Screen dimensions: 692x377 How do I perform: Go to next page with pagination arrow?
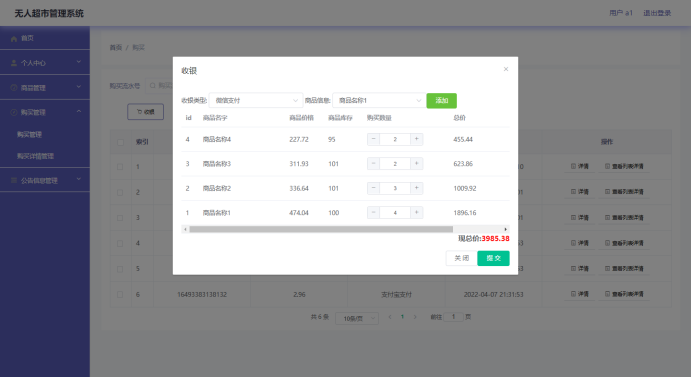415,317
